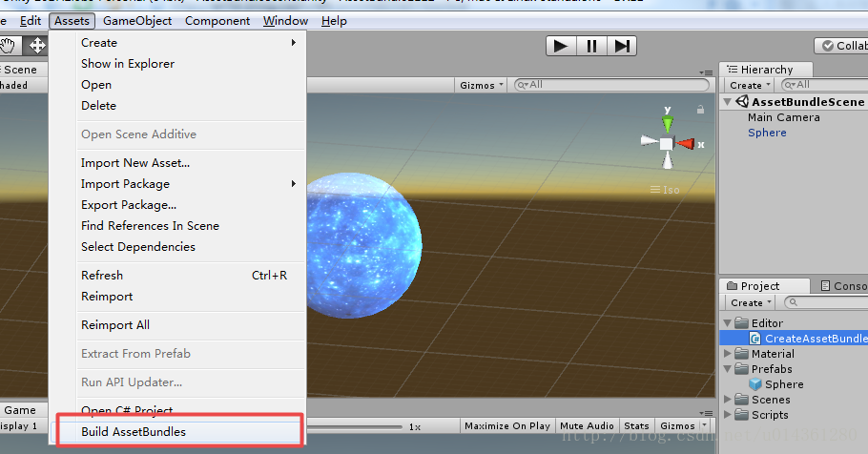Pause the game playback
868x454 pixels.
[x=591, y=46]
